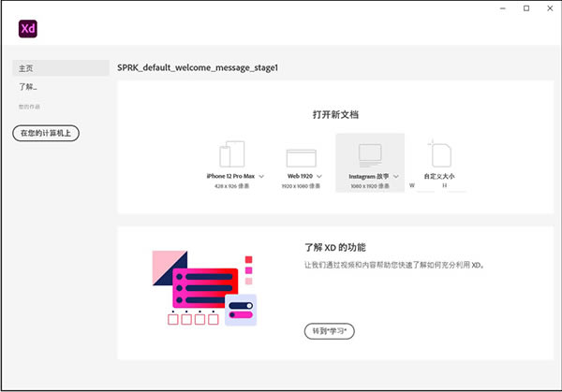Click the 了解 XD 的功能 heading
Image resolution: width=562 pixels, height=392 pixels.
(335, 247)
